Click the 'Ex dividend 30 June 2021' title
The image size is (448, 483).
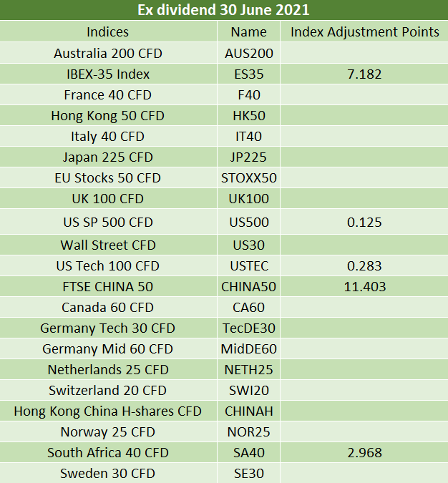(x=223, y=10)
